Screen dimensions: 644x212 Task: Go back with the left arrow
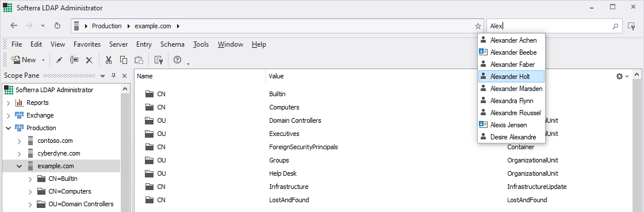tap(14, 25)
